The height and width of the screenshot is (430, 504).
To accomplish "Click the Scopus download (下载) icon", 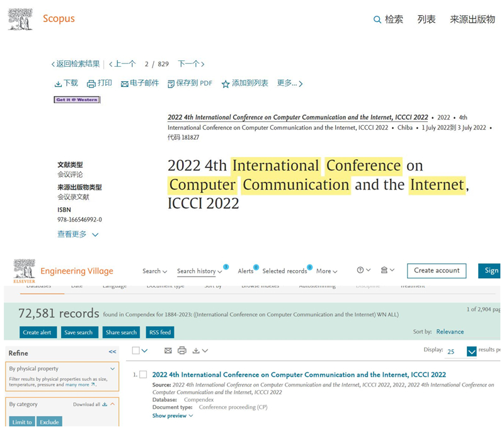I will (58, 84).
